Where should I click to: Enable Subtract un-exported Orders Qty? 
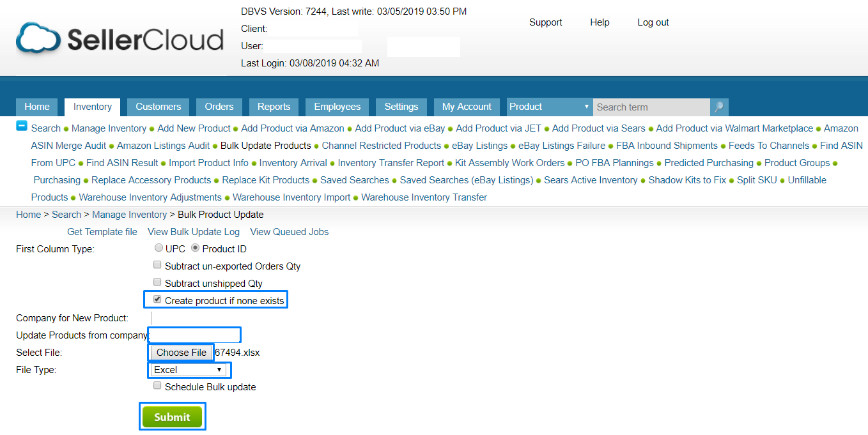[157, 265]
